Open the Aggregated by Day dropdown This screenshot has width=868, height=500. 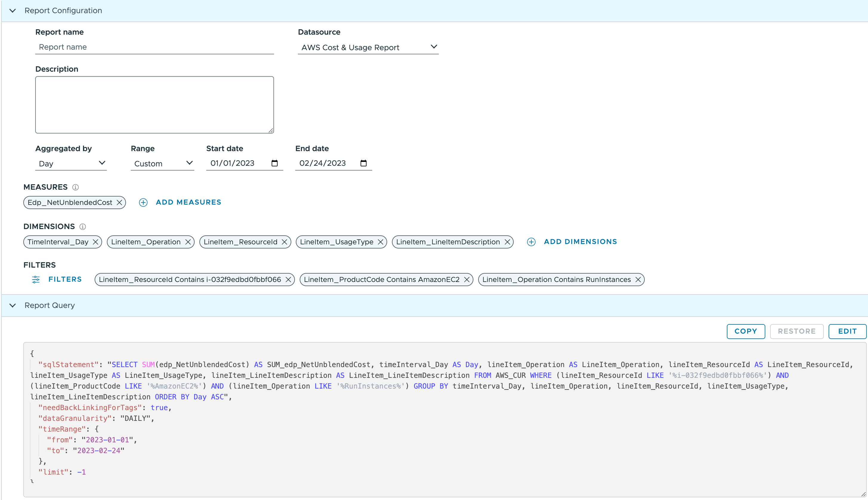(x=71, y=163)
